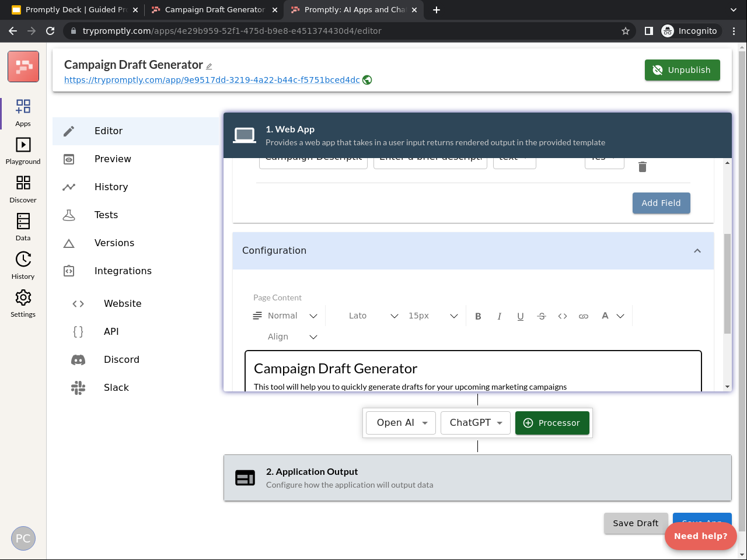The image size is (747, 560).
Task: Bookmark this page with star icon
Action: (626, 31)
